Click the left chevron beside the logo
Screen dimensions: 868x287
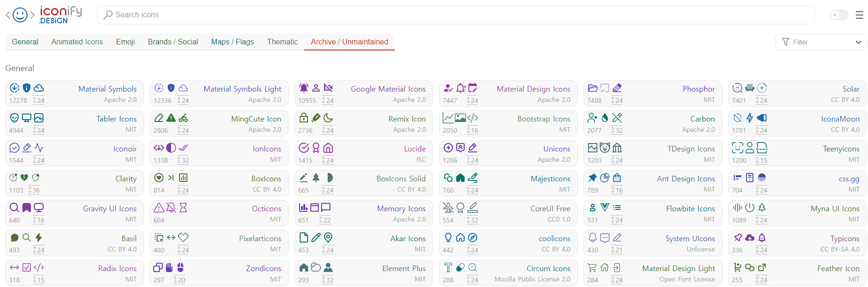[7, 15]
